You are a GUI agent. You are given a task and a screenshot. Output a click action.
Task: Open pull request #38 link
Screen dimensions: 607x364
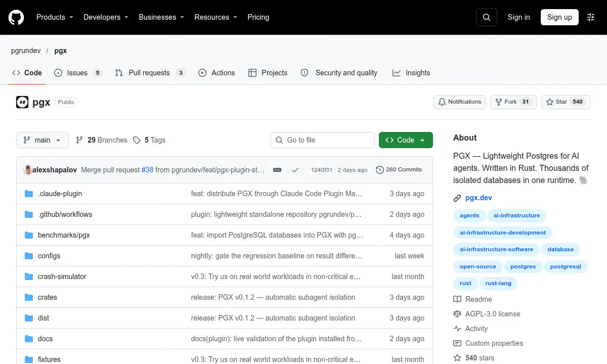[x=147, y=170]
